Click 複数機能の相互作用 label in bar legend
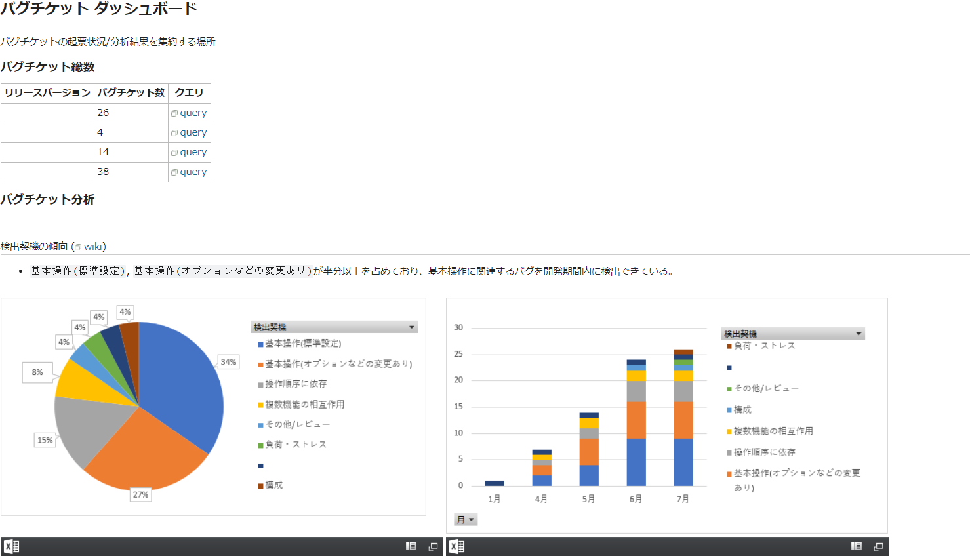 pyautogui.click(x=773, y=431)
